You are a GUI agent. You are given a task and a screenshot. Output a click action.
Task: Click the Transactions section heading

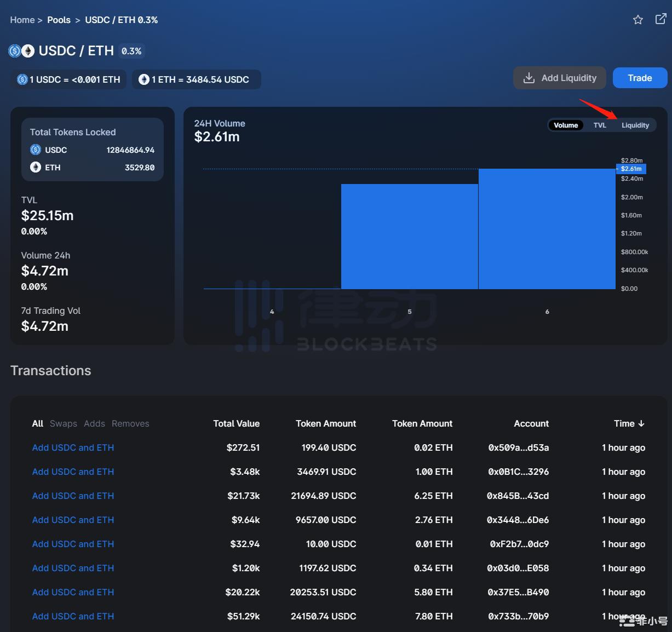[x=51, y=370]
